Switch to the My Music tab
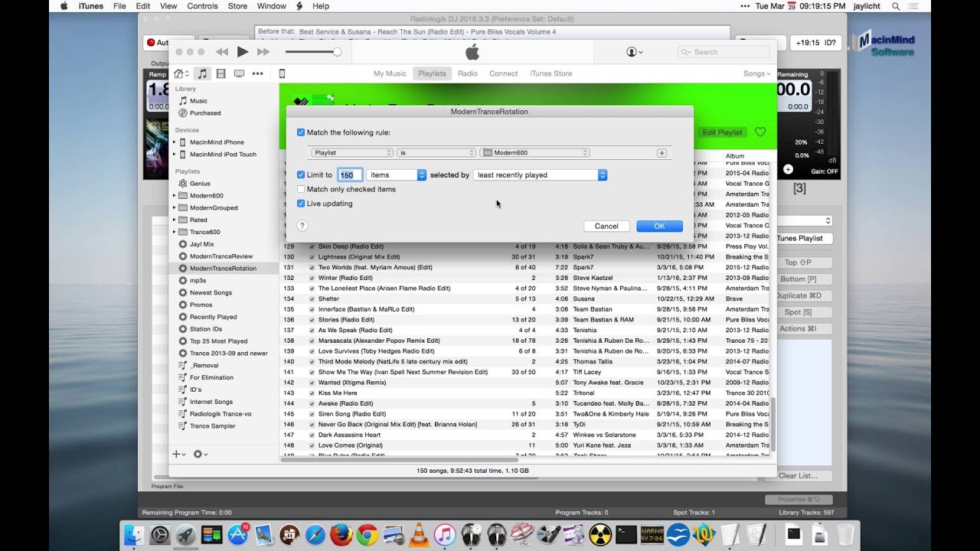This screenshot has height=551, width=980. point(390,73)
